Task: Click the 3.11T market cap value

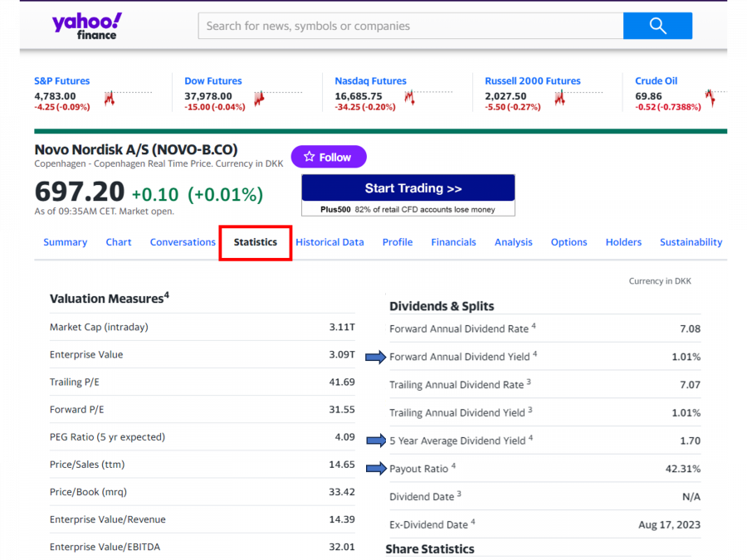Action: pyautogui.click(x=342, y=327)
